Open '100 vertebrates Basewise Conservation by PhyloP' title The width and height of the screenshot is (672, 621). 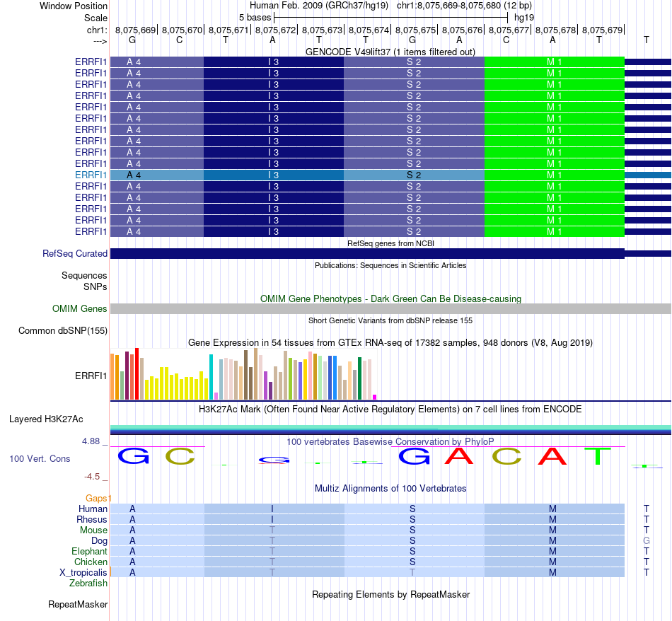tap(390, 441)
